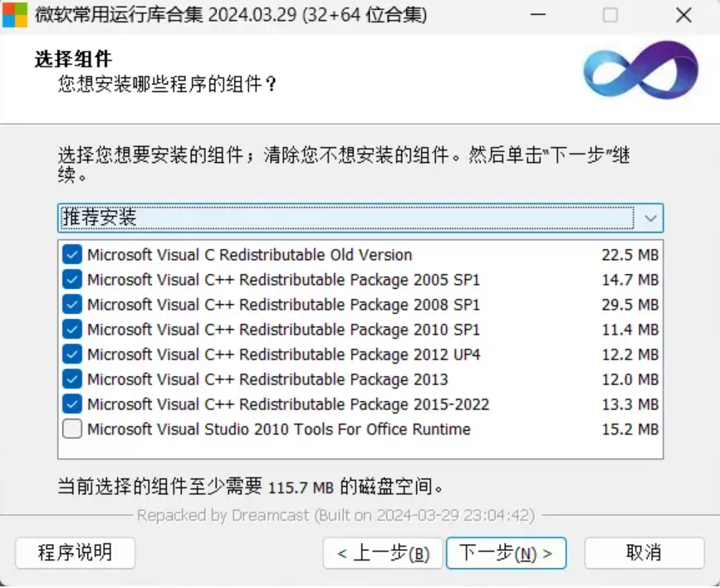Click the Windows logo icon in title bar
Viewport: 720px width, 588px height.
[15, 15]
